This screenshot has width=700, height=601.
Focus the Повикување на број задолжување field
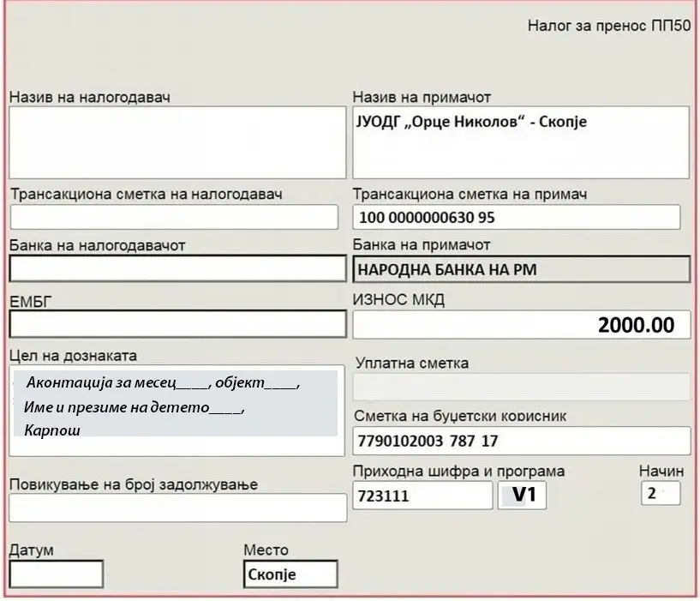click(x=177, y=508)
